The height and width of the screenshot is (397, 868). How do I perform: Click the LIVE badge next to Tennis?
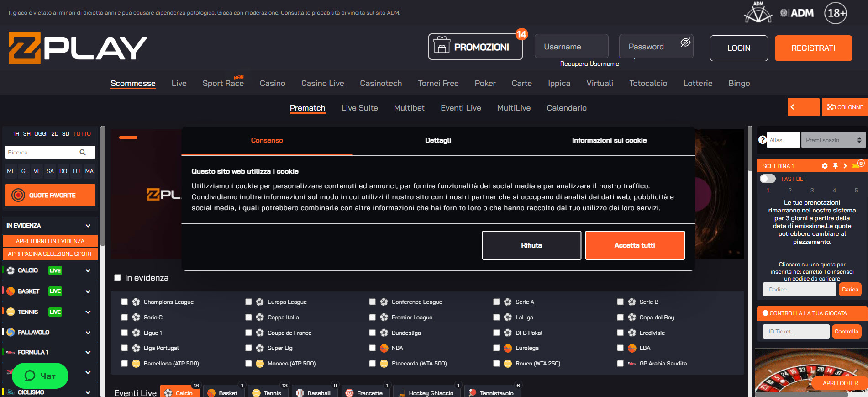click(x=55, y=312)
